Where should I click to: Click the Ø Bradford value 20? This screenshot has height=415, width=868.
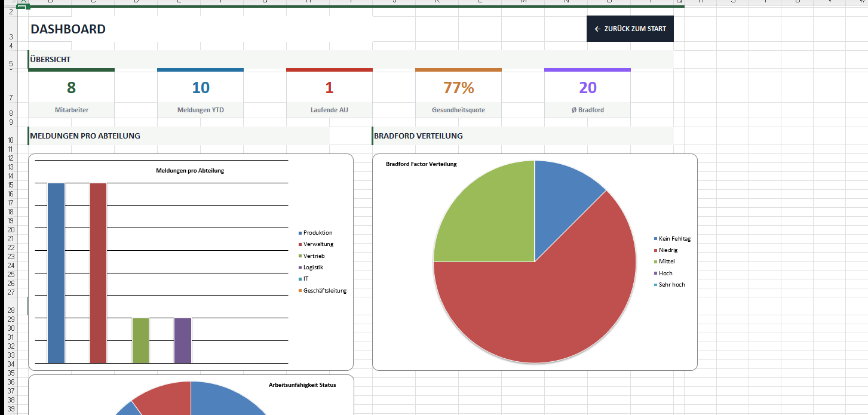click(x=587, y=88)
